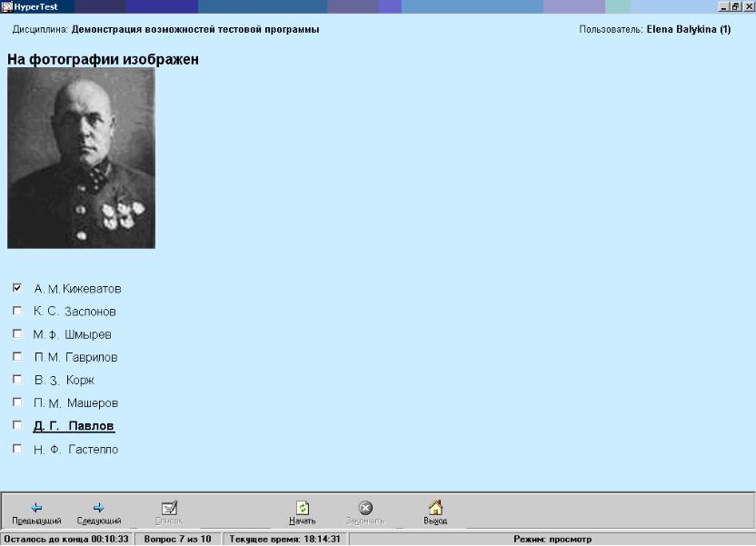Click the К. С. Заслонов answer label
Viewport: 756px width, 546px height.
[x=75, y=312]
